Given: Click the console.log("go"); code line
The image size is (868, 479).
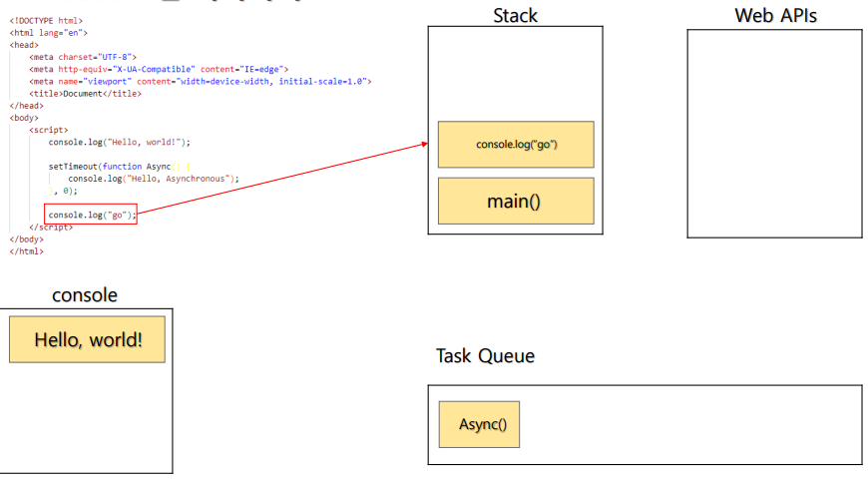Looking at the screenshot, I should [92, 215].
